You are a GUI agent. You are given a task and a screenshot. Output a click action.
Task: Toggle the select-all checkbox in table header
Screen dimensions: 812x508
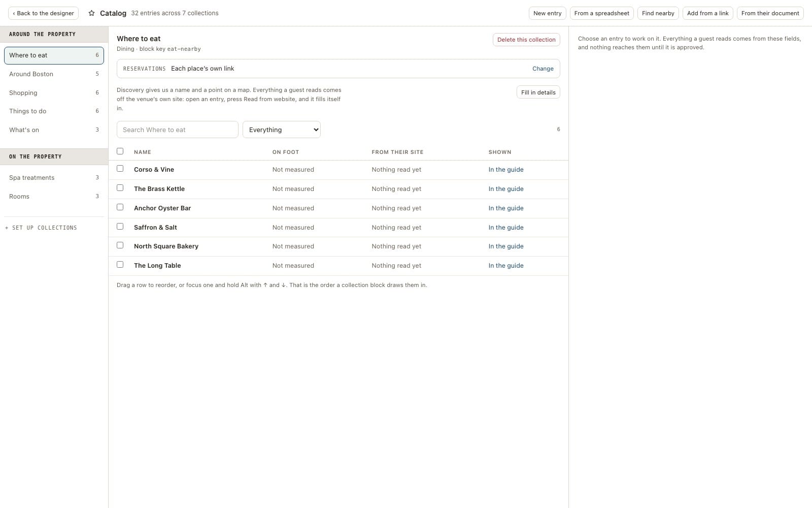(120, 151)
